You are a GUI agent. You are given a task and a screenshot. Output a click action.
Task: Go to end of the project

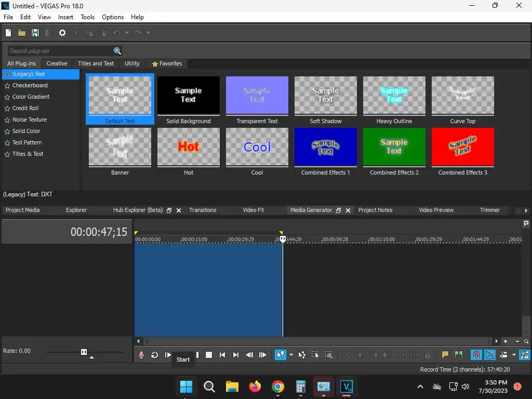(x=235, y=355)
